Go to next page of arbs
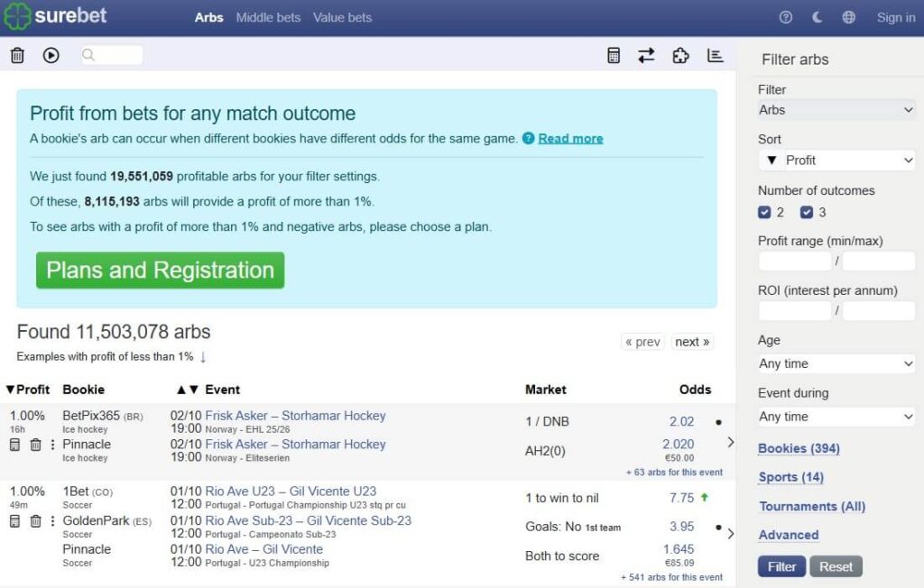This screenshot has width=924, height=588. pyautogui.click(x=692, y=342)
